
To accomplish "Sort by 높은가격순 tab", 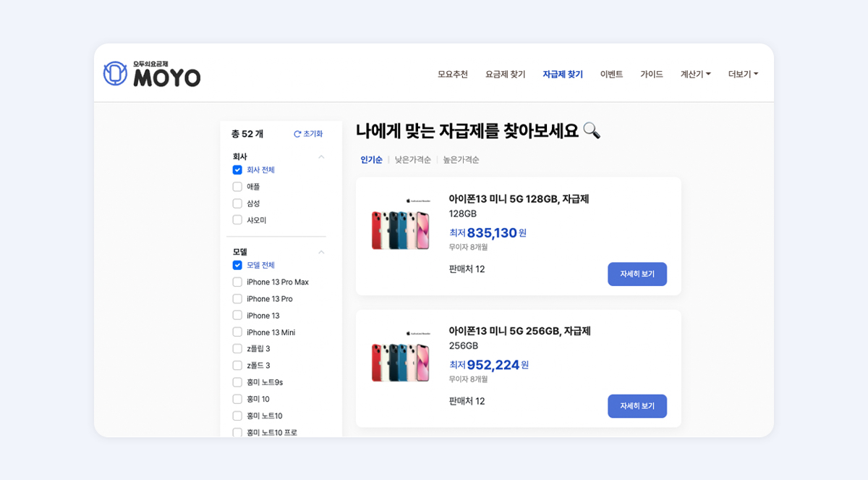I will [x=461, y=160].
